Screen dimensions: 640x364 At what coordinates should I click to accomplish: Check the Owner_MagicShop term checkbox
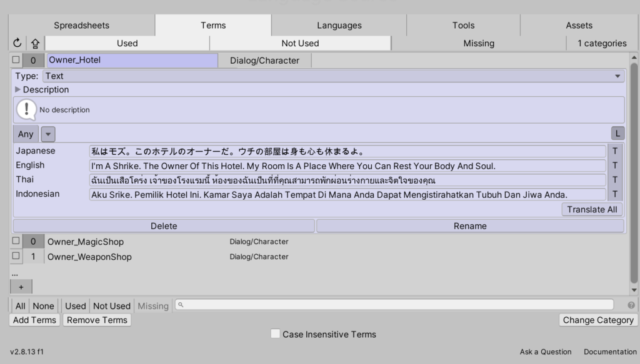[16, 241]
